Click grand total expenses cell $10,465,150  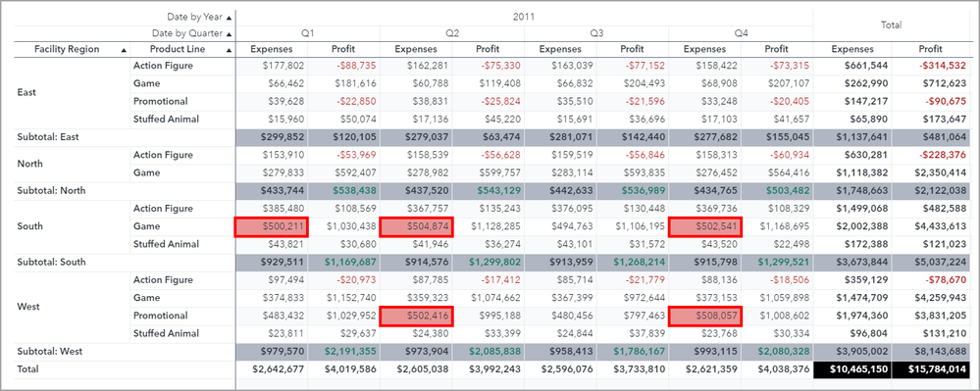[x=852, y=369]
